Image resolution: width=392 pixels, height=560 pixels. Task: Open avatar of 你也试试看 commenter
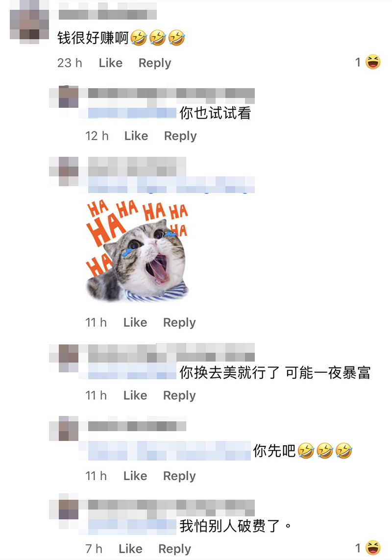click(64, 97)
